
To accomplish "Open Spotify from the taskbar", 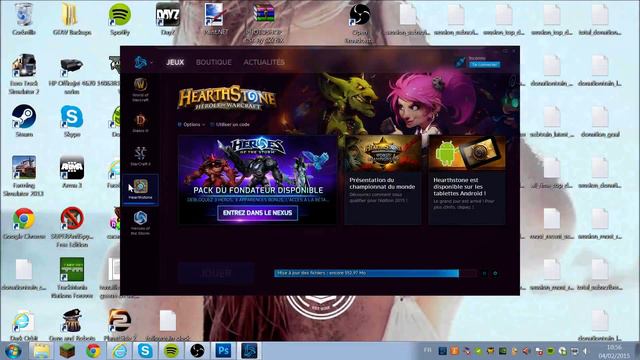I will click(x=171, y=351).
